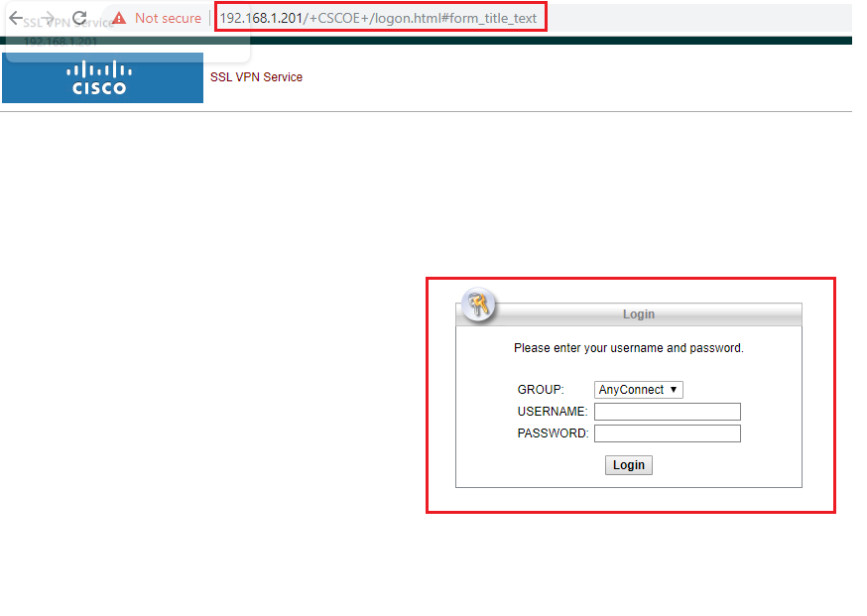This screenshot has height=616, width=867.
Task: Click the browser forward arrow
Action: (48, 18)
